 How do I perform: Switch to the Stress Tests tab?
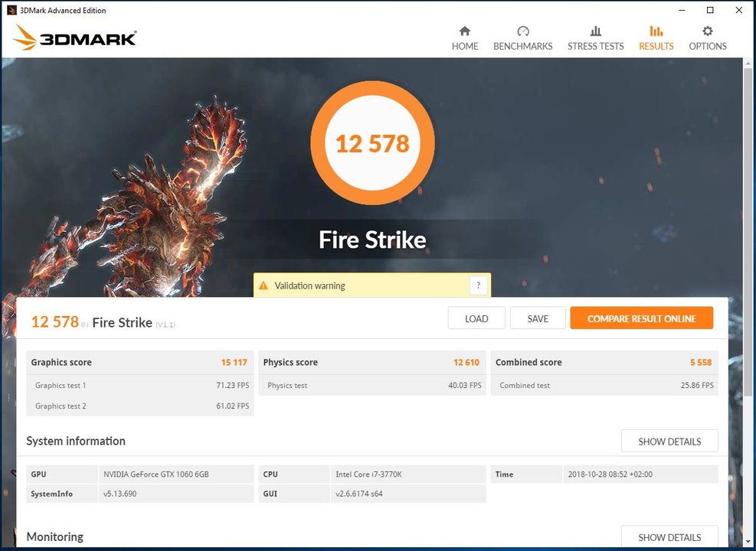coord(595,38)
